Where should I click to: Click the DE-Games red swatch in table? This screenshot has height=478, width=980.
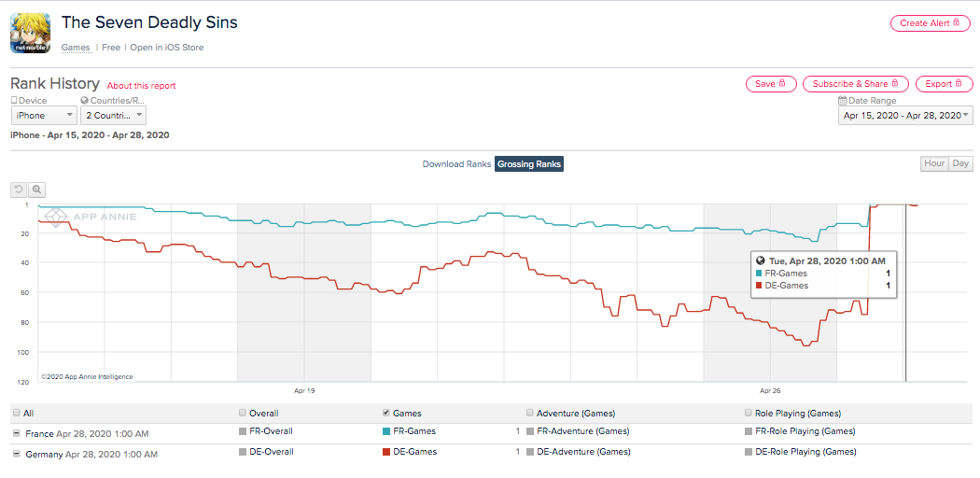(x=387, y=452)
